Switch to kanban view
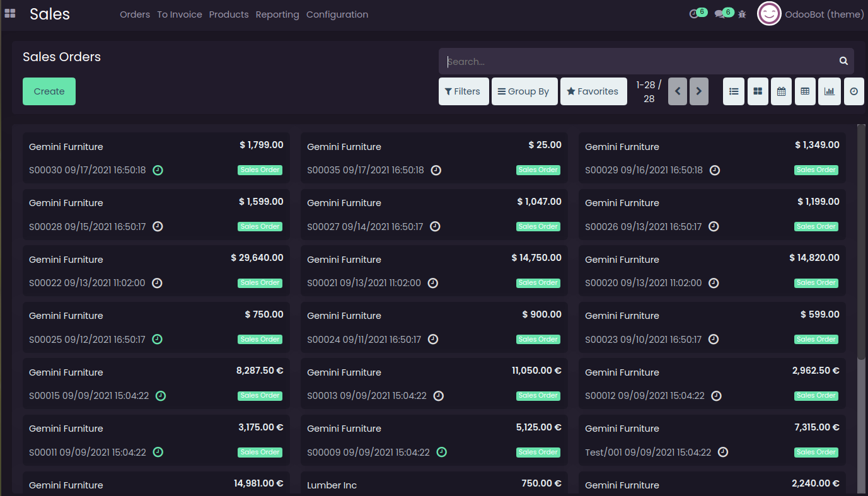 point(758,91)
